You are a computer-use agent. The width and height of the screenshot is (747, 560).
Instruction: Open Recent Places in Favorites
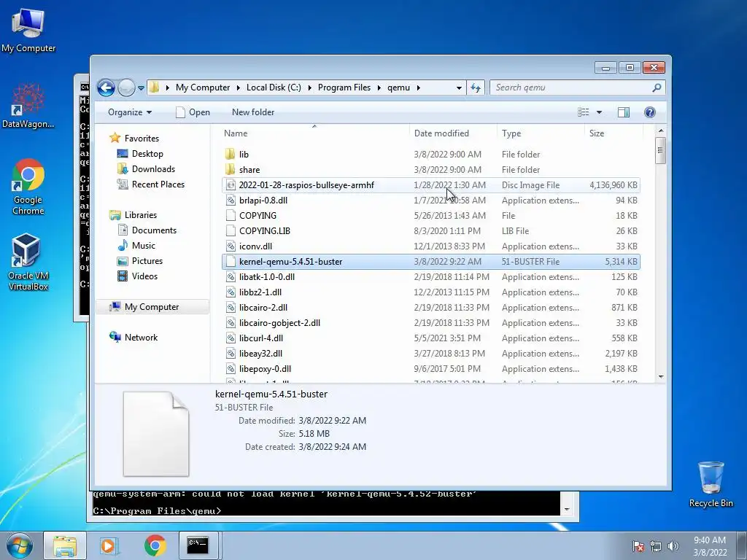pyautogui.click(x=158, y=184)
